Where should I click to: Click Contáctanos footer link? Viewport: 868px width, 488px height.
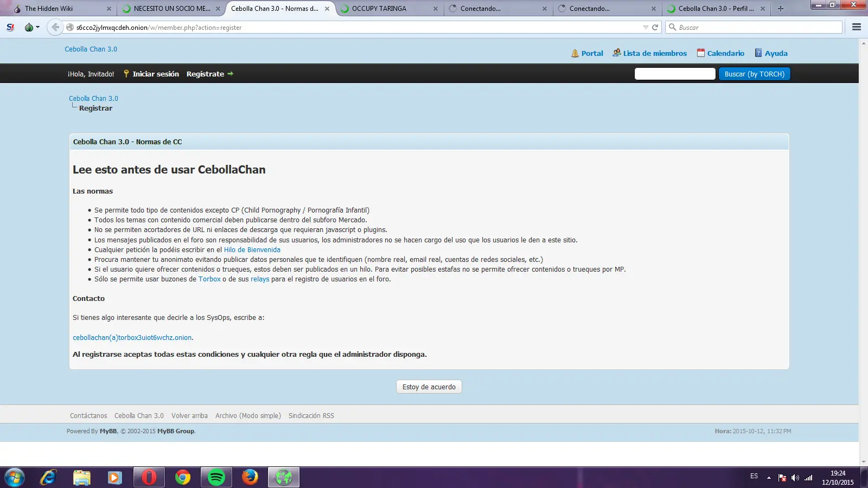88,416
